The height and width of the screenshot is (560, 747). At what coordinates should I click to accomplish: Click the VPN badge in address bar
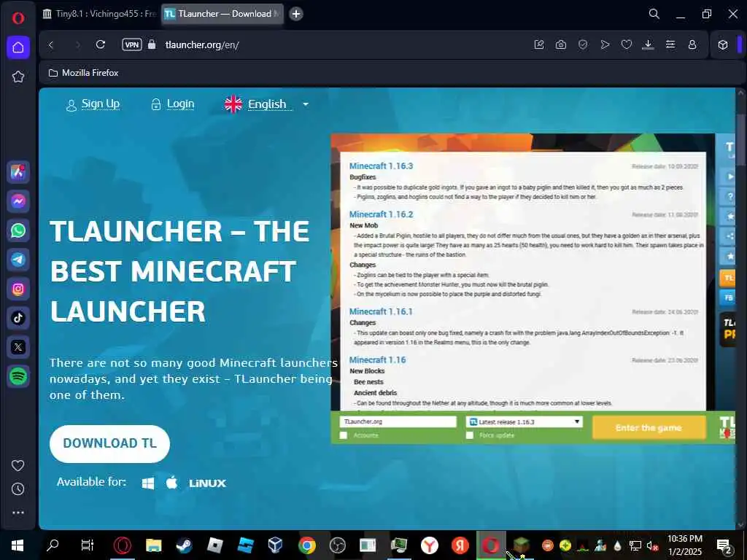132,44
